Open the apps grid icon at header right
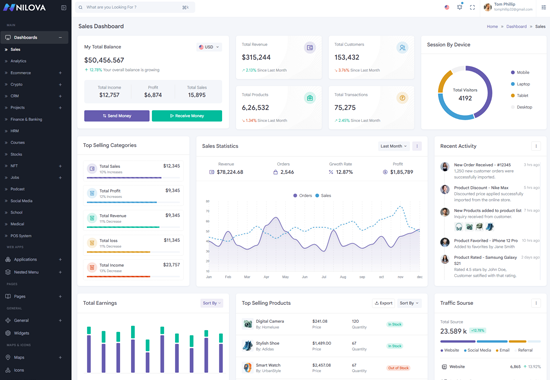This screenshot has width=550, height=380. point(543,7)
